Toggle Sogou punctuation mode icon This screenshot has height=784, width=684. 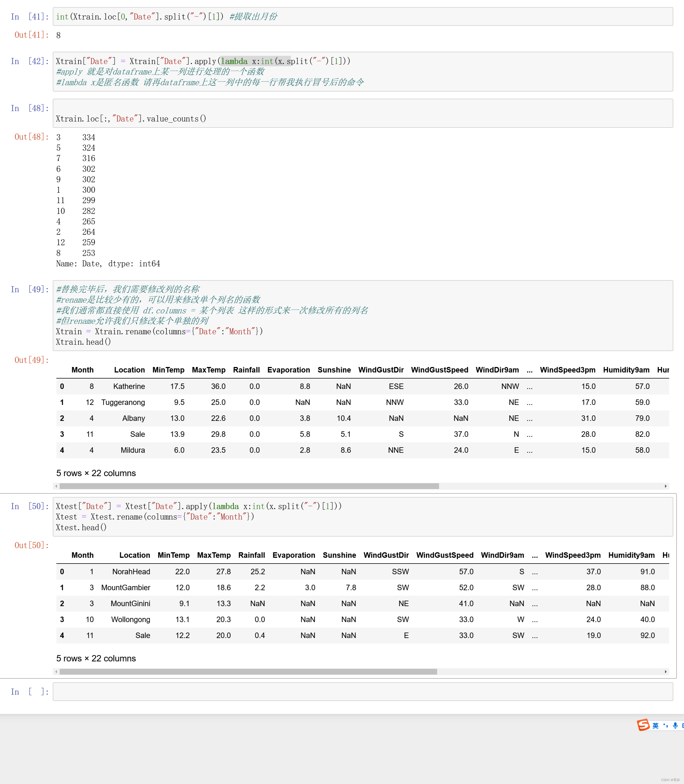[666, 726]
